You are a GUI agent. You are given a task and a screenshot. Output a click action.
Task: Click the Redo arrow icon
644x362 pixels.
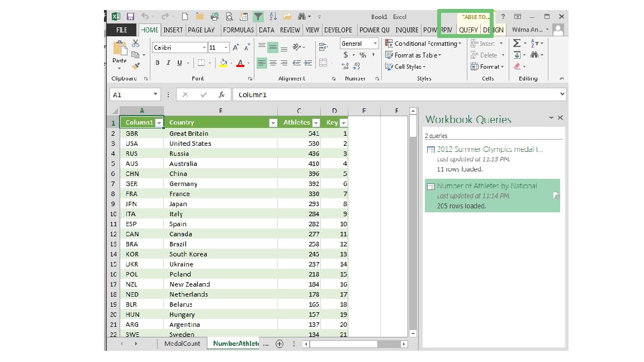pyautogui.click(x=165, y=16)
